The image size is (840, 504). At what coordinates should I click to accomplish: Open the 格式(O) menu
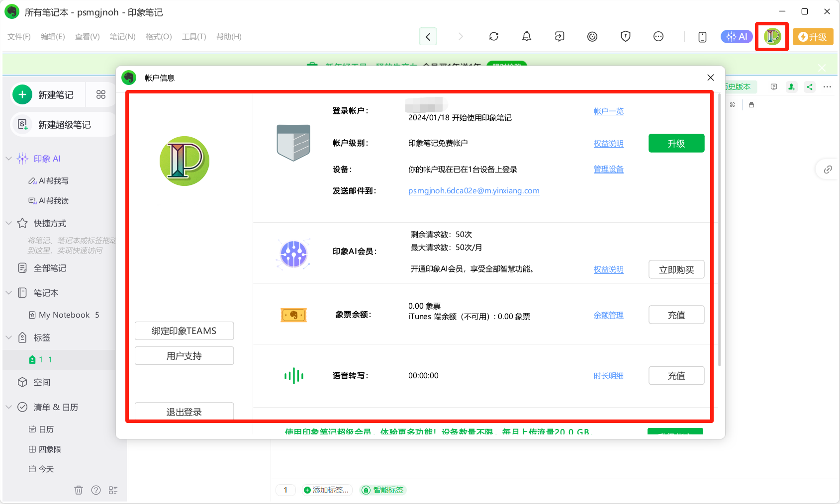159,37
